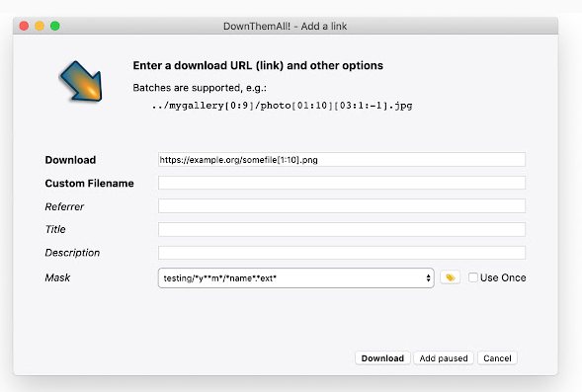
Task: Focus the Description input field
Action: point(342,253)
